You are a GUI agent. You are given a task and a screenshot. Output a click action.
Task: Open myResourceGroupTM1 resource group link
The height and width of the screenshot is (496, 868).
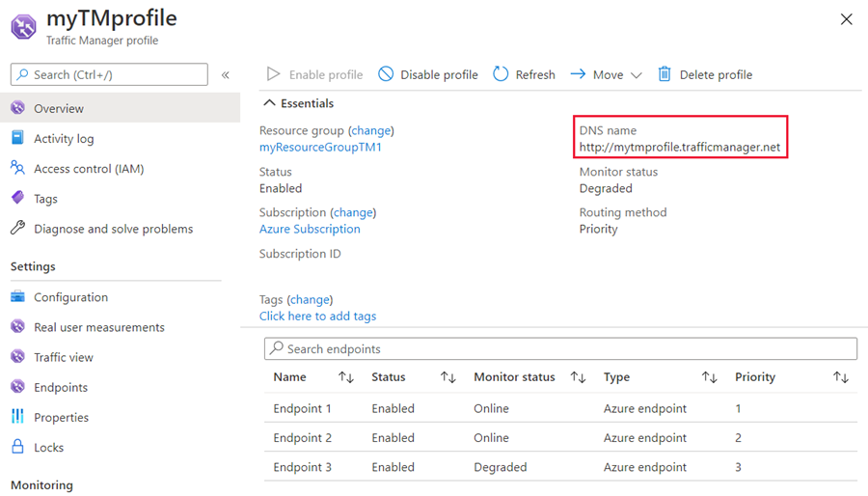[x=320, y=148]
